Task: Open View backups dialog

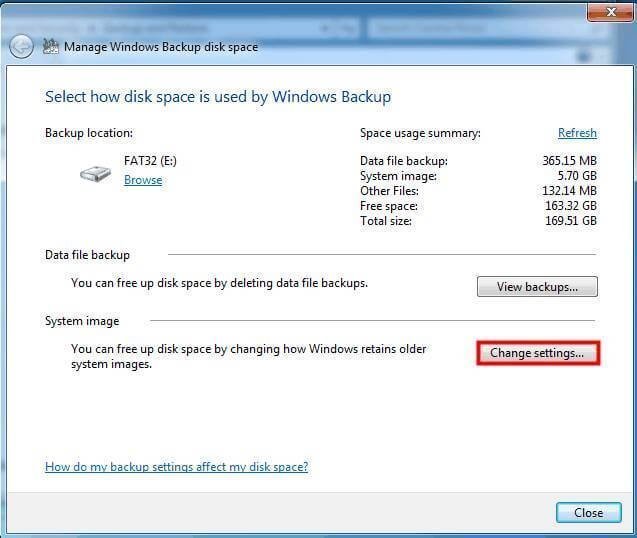Action: pyautogui.click(x=537, y=287)
